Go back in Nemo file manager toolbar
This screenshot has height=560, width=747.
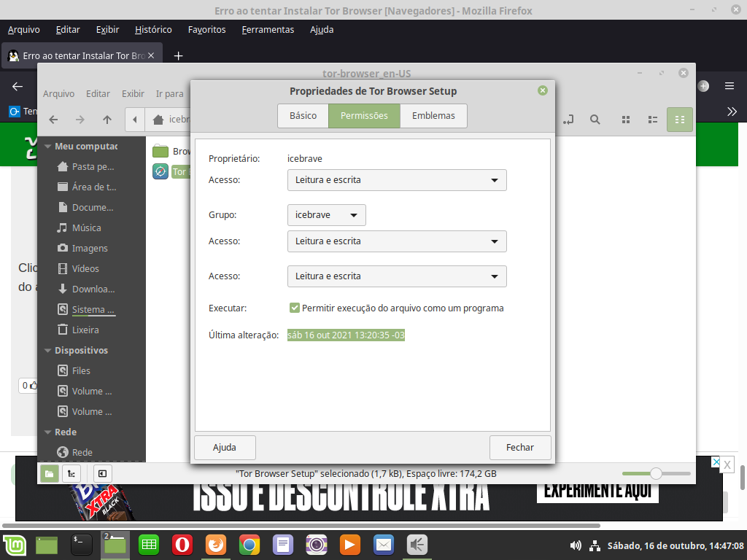point(53,120)
